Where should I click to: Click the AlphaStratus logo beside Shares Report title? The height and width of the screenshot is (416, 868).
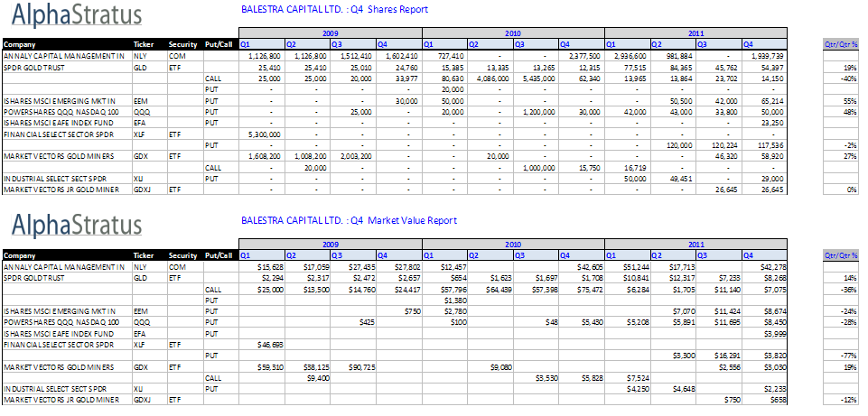77,15
